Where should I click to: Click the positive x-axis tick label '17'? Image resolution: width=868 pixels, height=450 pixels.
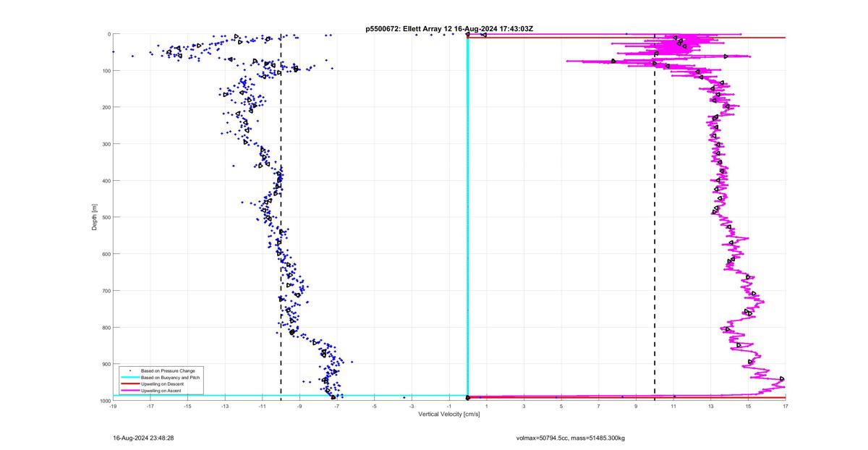click(786, 407)
